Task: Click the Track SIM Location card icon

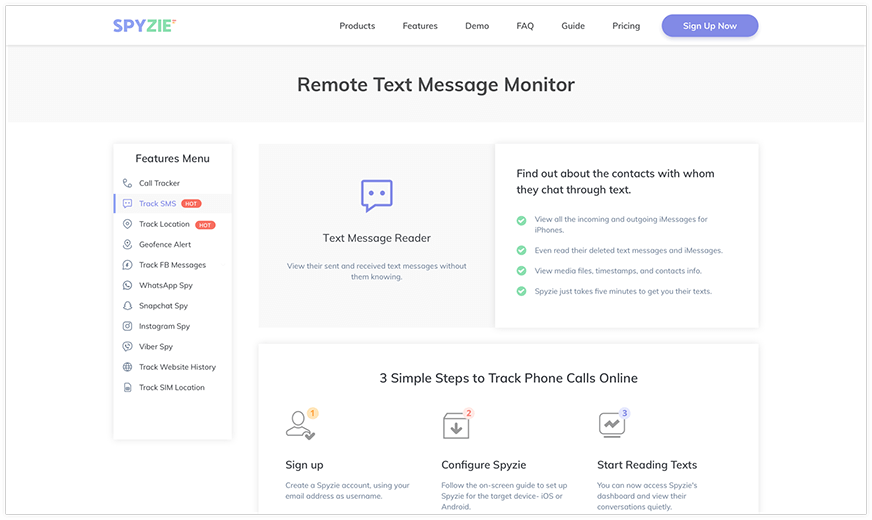Action: [x=127, y=388]
